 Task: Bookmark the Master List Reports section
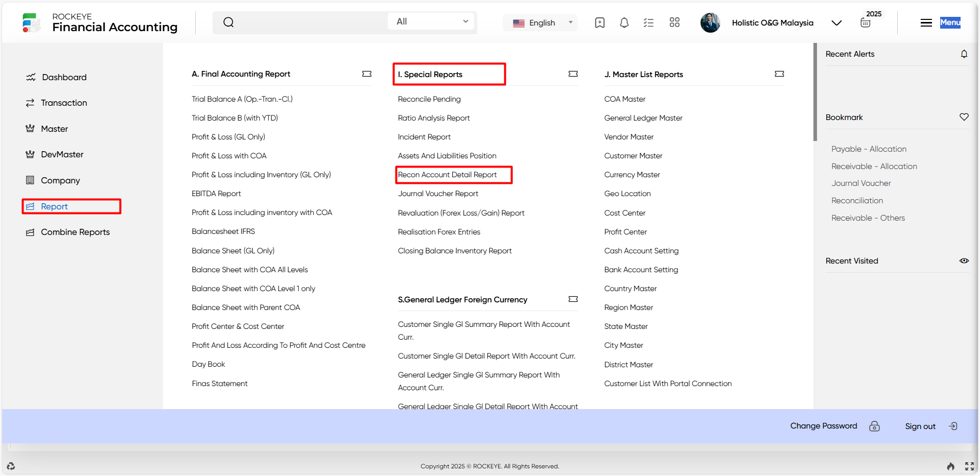tap(779, 74)
